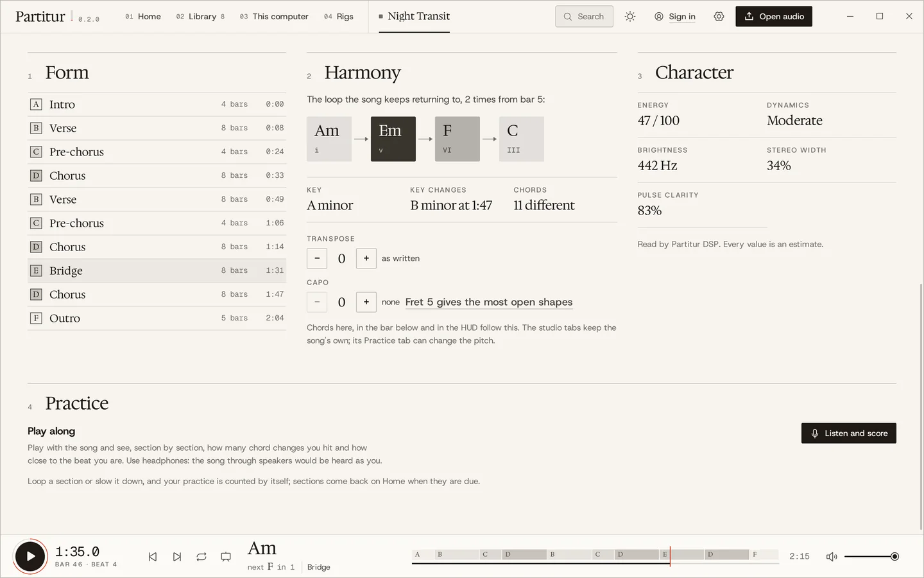
Task: Select the Pre-chorus row at 1:06
Action: 157,223
